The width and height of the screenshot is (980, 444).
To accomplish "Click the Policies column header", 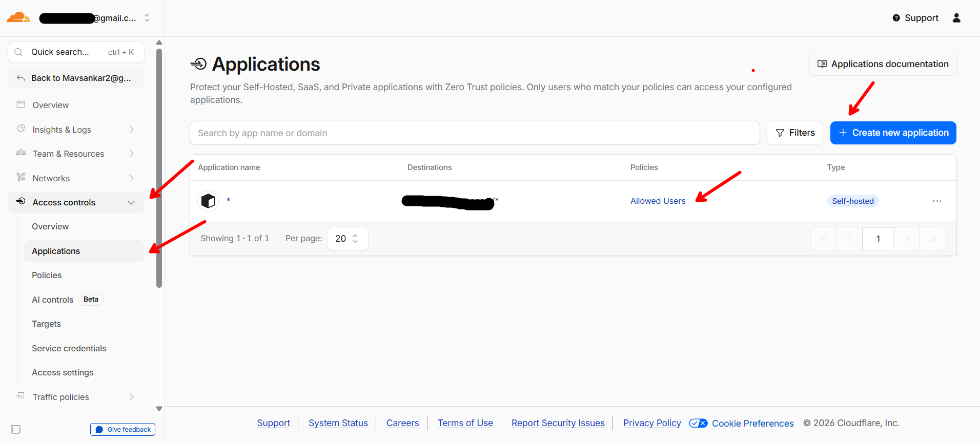I will click(x=644, y=167).
